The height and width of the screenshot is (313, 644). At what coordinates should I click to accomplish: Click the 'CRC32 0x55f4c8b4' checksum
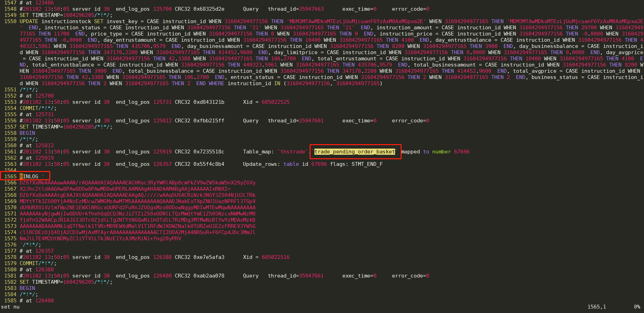(x=199, y=164)
